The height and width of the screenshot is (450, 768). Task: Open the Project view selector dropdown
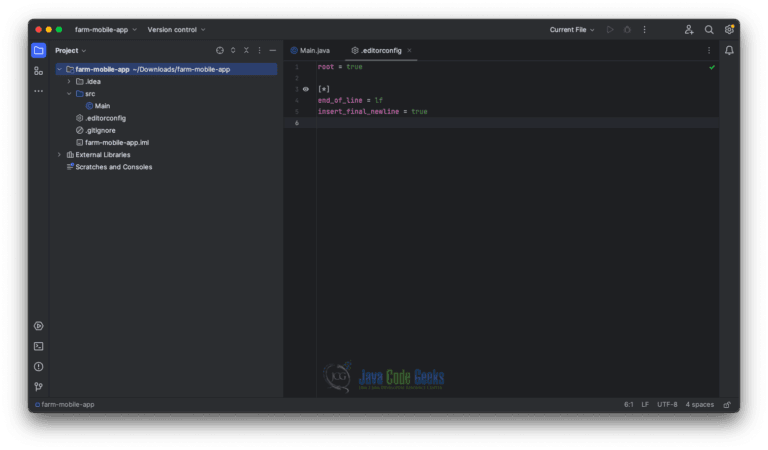click(71, 50)
